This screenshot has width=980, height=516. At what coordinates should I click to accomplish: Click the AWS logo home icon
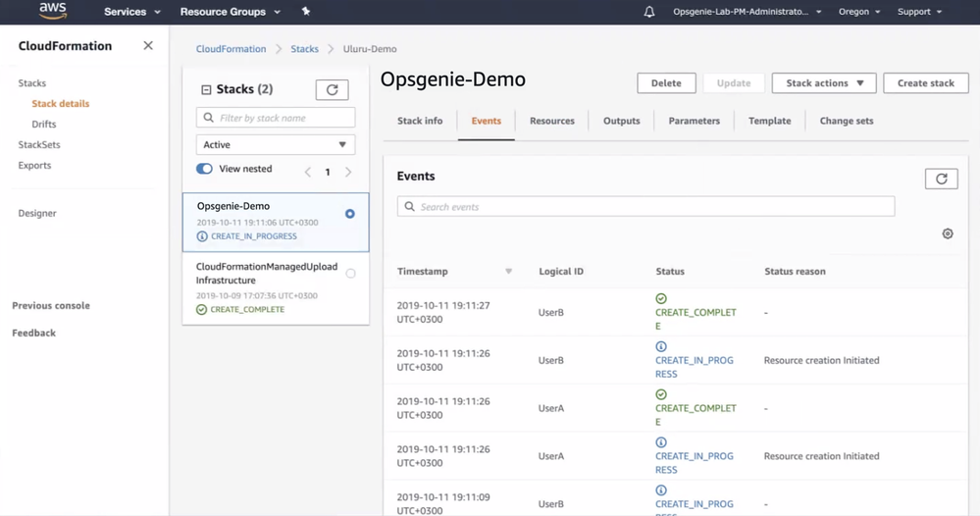tap(52, 12)
